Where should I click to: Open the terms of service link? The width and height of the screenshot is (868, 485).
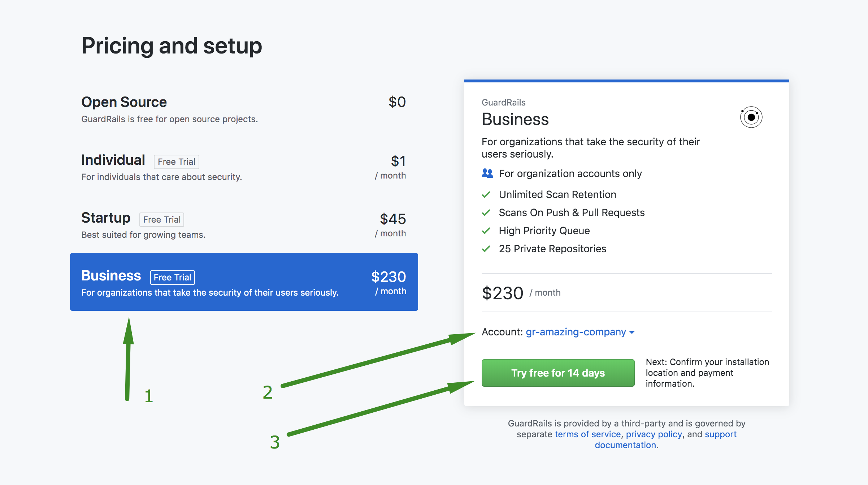coord(587,434)
